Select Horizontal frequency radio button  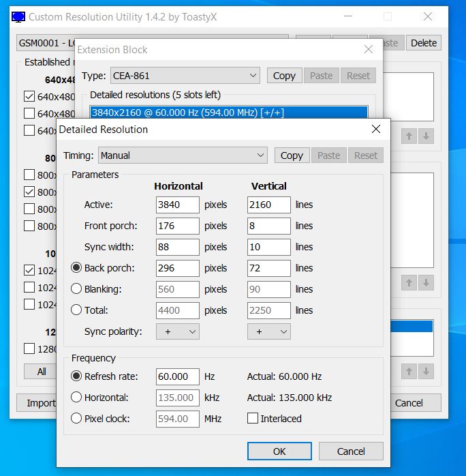(76, 398)
